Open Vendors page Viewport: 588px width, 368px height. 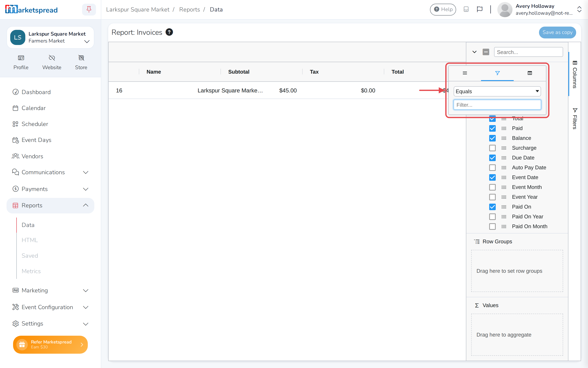point(32,156)
